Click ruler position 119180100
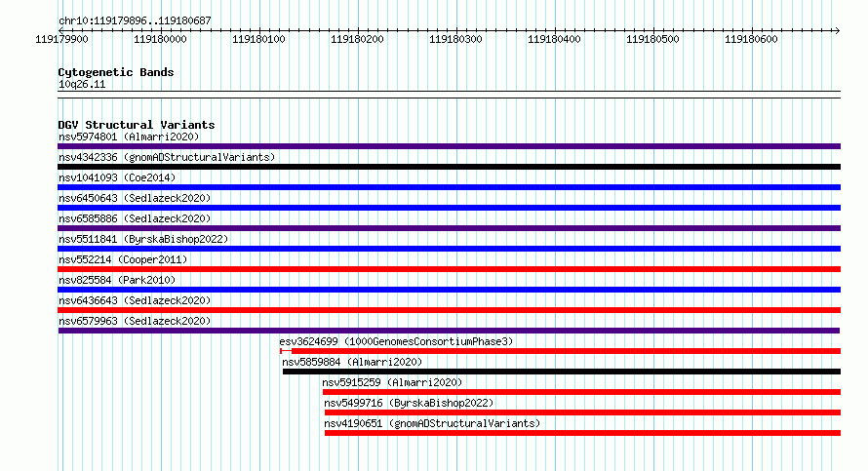 click(258, 39)
